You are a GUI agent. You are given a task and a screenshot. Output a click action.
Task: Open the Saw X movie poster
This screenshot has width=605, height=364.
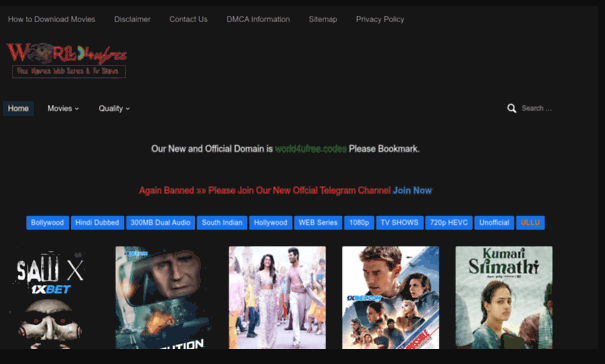click(50, 298)
